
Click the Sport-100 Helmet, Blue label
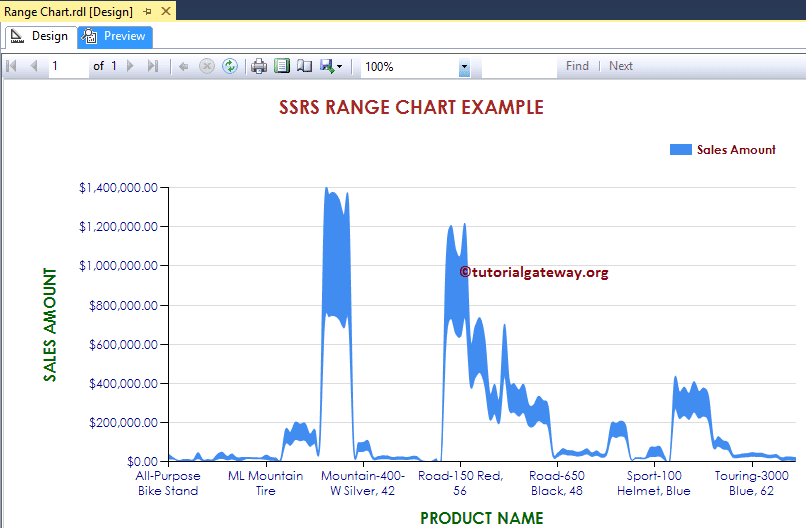(654, 483)
